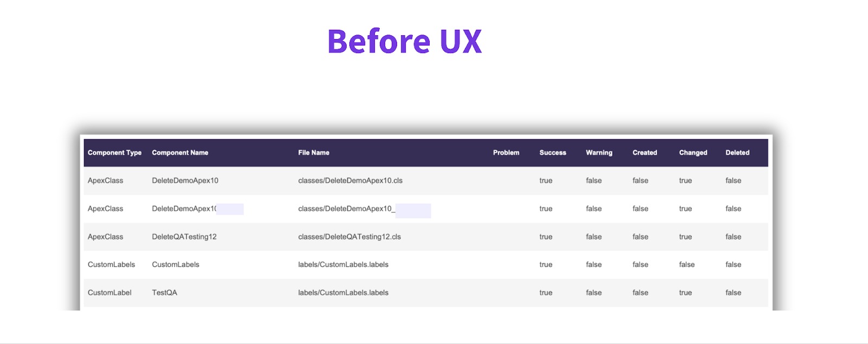
Task: Click the "Before UX" heading
Action: click(x=405, y=42)
